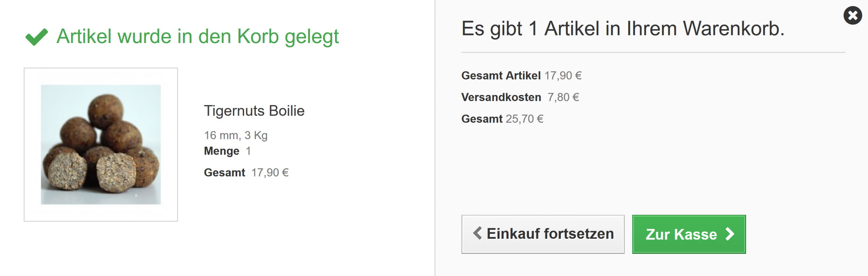Image resolution: width=868 pixels, height=276 pixels.
Task: Select the '16 mm, 3 Kg' attribute text
Action: point(235,135)
